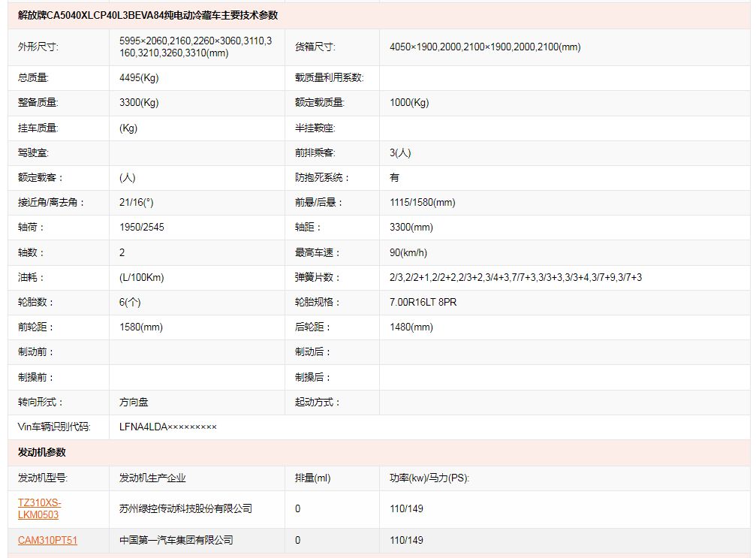Open the TZ310XS-LKM0503 engine model link
Screen dimensions: 756x558
coord(40,508)
